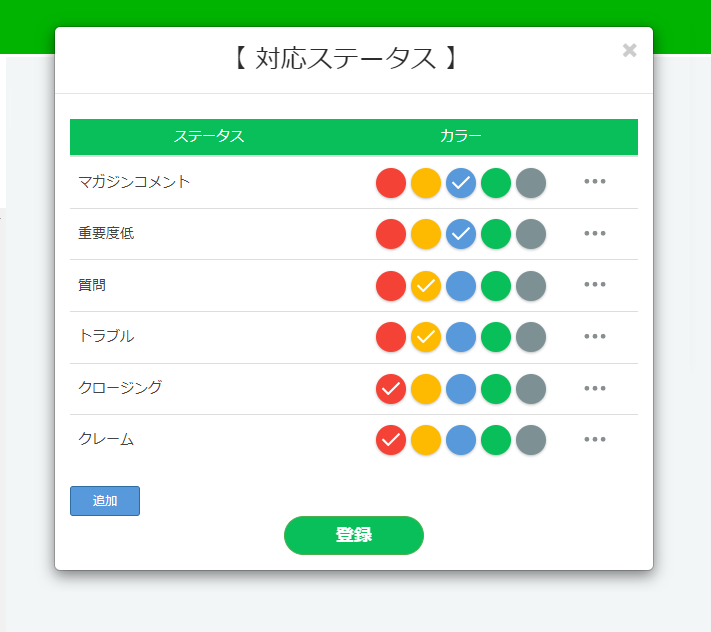Screen dimensions: 711x632
Task: Choose green color for 質問
Action: (496, 286)
